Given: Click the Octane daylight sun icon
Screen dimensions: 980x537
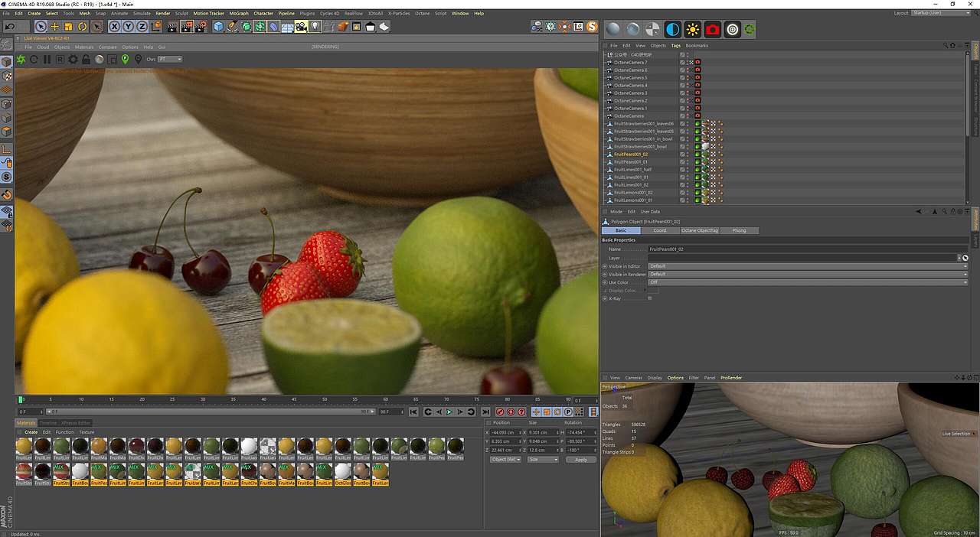Looking at the screenshot, I should 693,30.
